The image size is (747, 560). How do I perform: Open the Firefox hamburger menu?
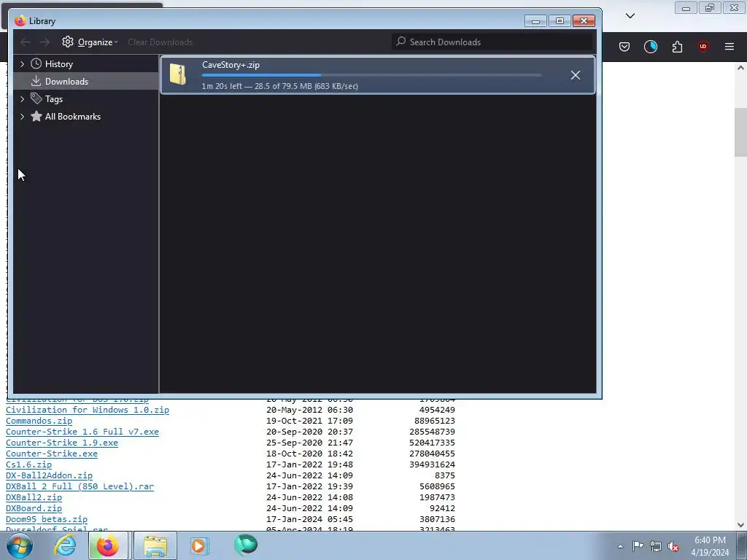(x=729, y=47)
